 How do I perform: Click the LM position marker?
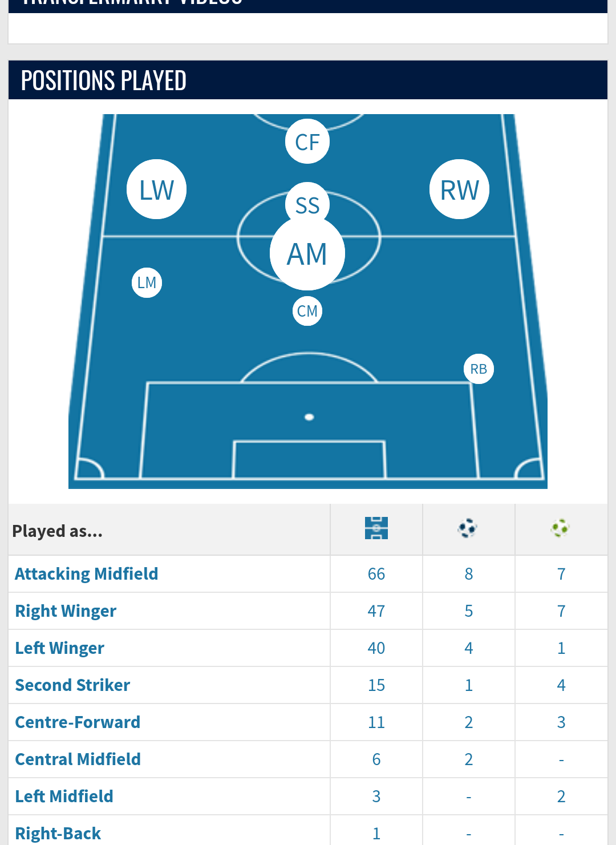pyautogui.click(x=147, y=282)
